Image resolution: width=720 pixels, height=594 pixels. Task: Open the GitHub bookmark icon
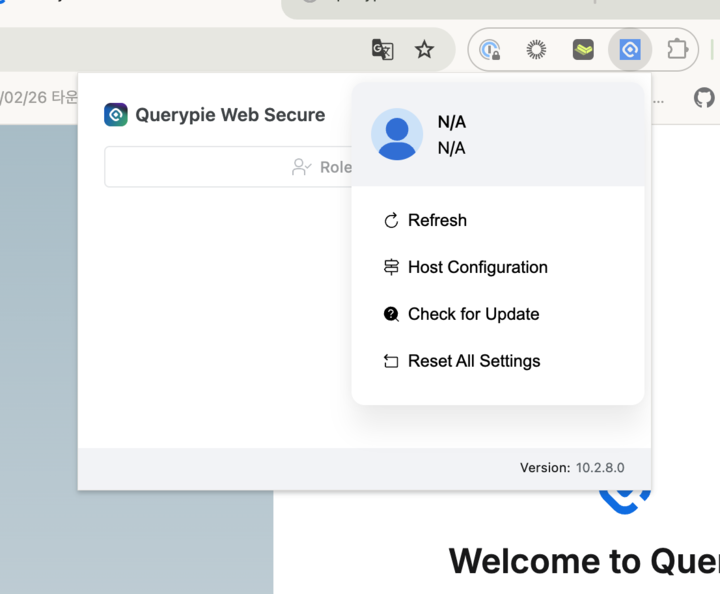coord(704,98)
